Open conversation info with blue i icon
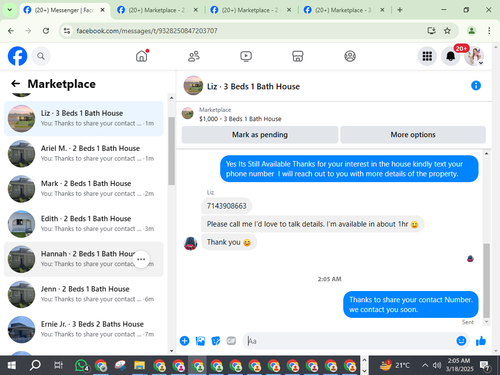 click(x=476, y=86)
